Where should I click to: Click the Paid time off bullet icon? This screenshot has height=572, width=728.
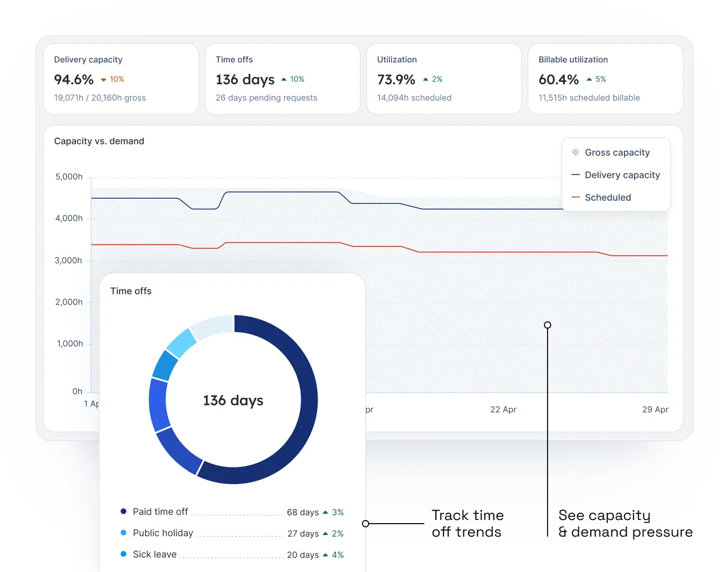coord(123,511)
